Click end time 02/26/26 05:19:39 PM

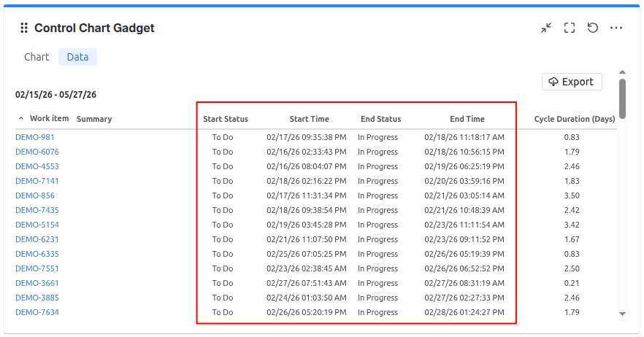click(x=464, y=254)
